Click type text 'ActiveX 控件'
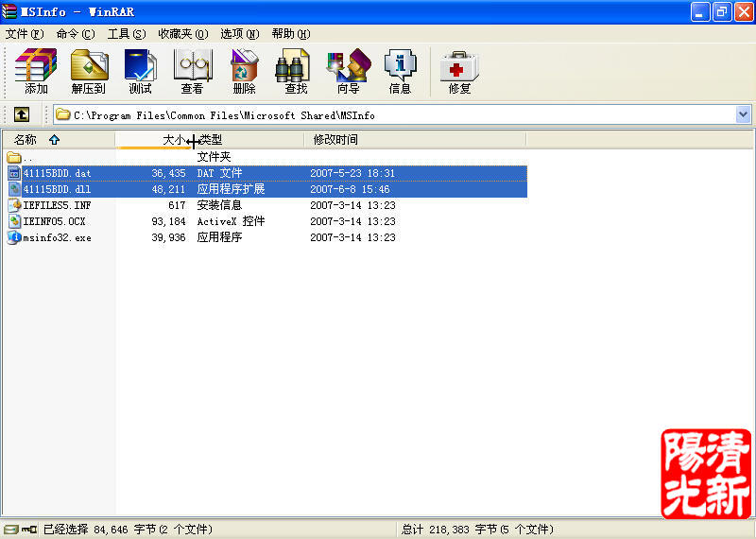 (x=231, y=221)
